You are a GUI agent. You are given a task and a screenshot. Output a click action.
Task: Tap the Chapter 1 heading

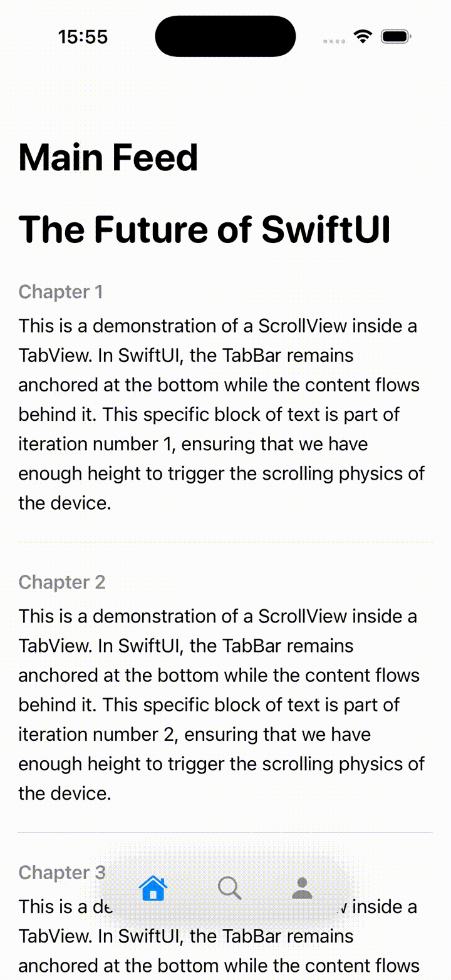pos(61,292)
